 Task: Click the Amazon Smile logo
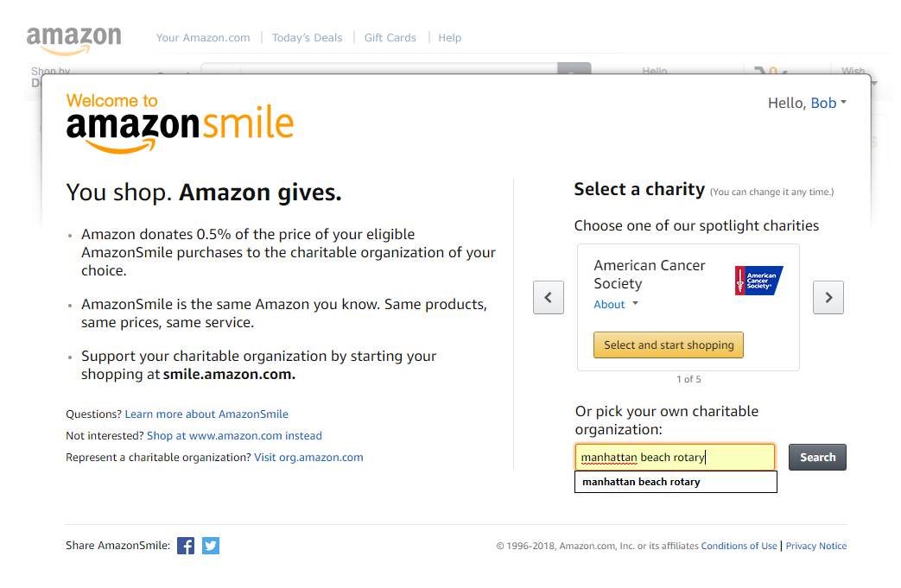180,123
